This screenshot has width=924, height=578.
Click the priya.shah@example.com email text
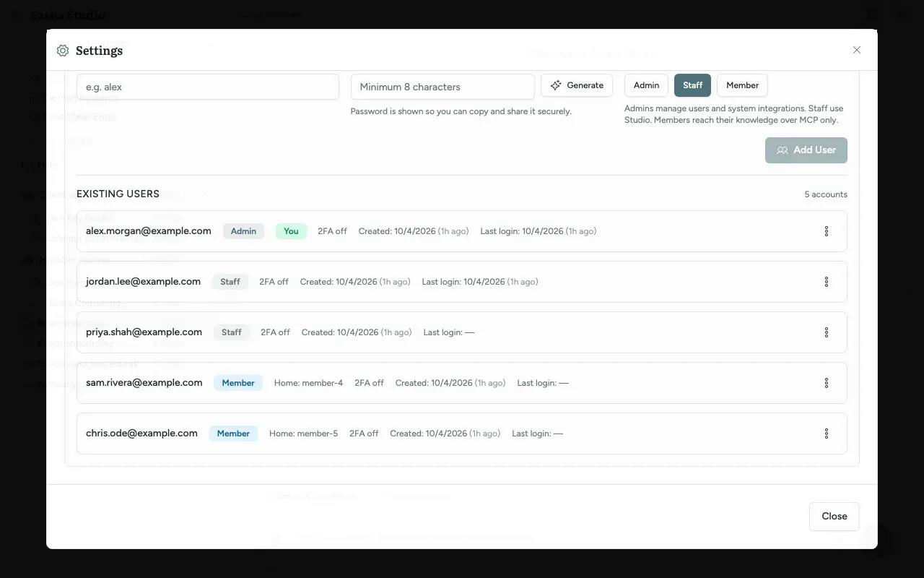(x=144, y=332)
